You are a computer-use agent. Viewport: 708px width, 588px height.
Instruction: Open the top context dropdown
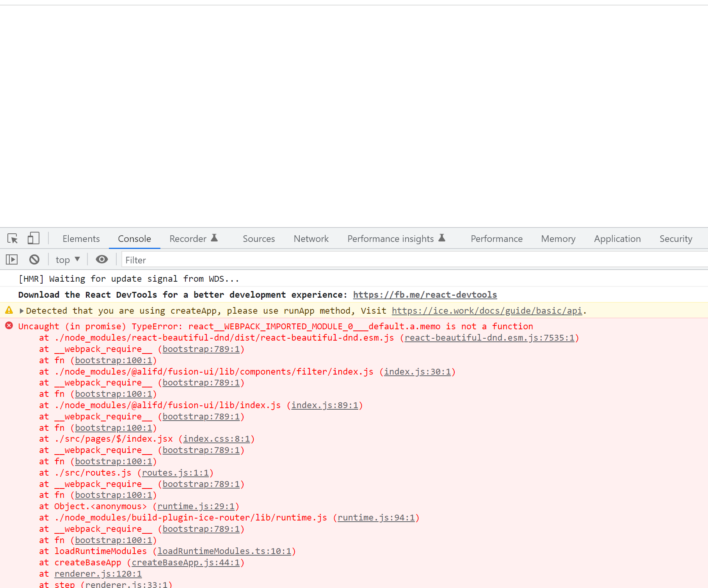[x=68, y=260]
